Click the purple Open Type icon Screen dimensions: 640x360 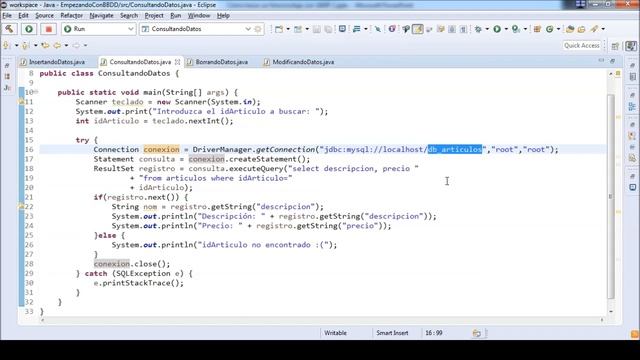(x=392, y=29)
